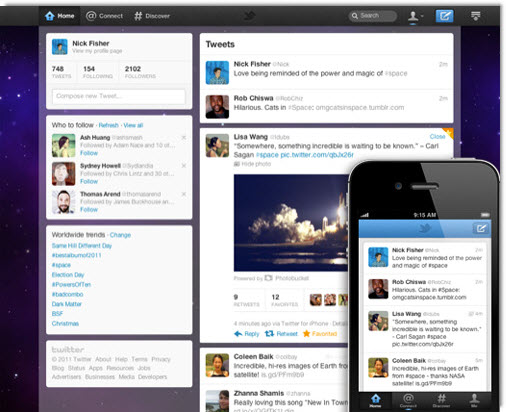Change the Worldwide trends location
This screenshot has height=412, width=506.
(120, 235)
